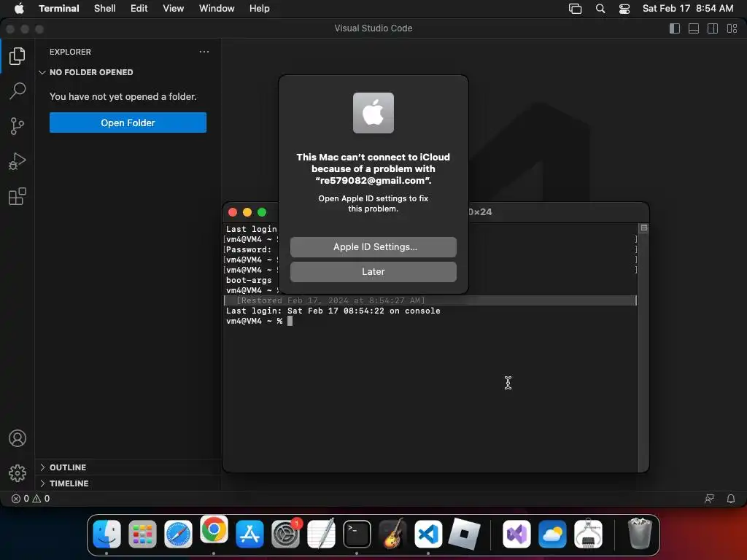The height and width of the screenshot is (560, 747).
Task: Toggle the secondary side bar layout icon
Action: click(x=713, y=28)
